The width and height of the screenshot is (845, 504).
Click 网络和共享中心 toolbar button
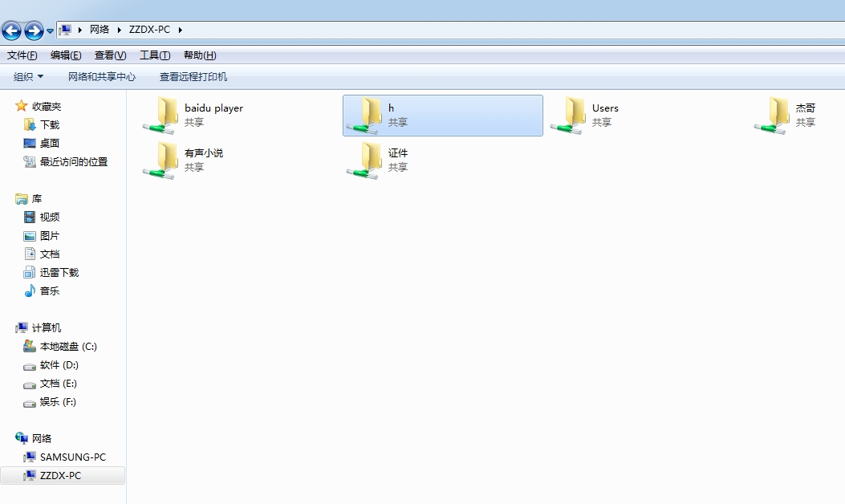[x=101, y=76]
